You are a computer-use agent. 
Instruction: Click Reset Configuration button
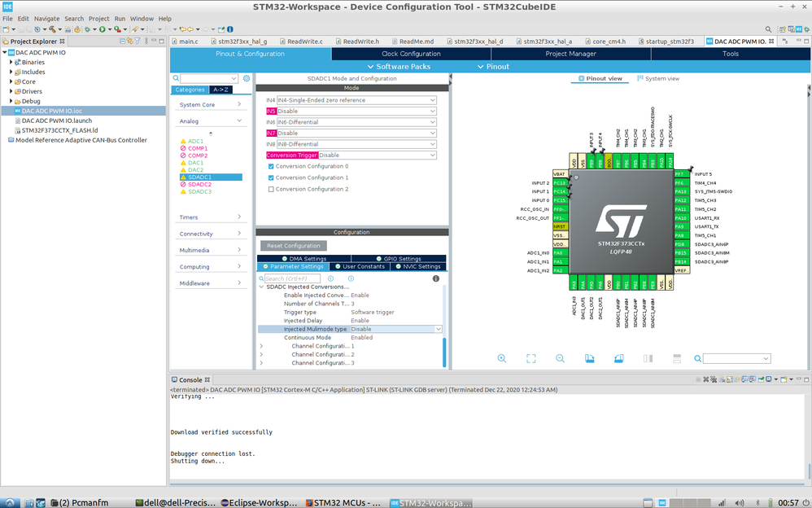pos(294,246)
